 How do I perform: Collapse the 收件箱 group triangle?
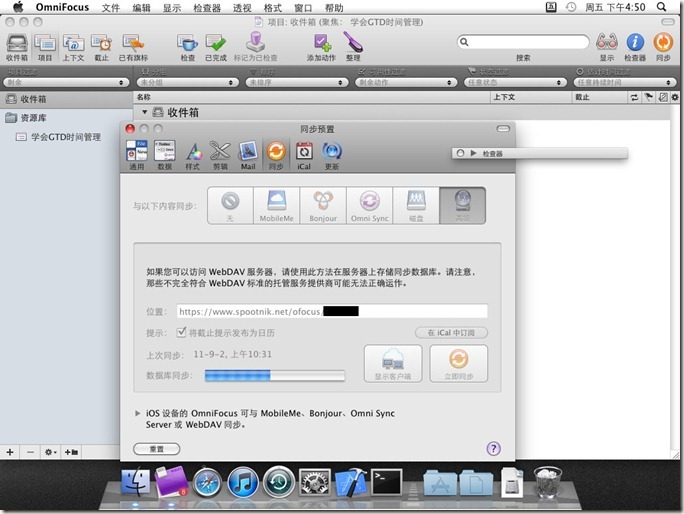pyautogui.click(x=144, y=112)
